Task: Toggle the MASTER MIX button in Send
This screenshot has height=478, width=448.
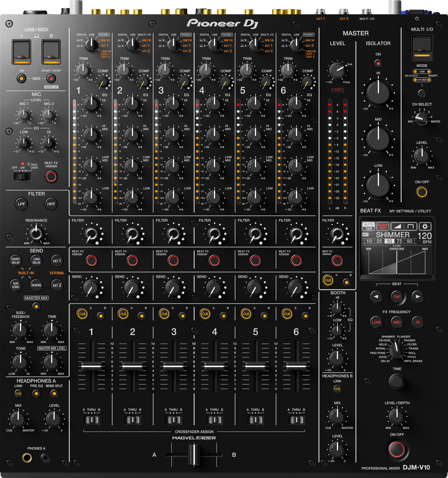Action: pyautogui.click(x=36, y=306)
